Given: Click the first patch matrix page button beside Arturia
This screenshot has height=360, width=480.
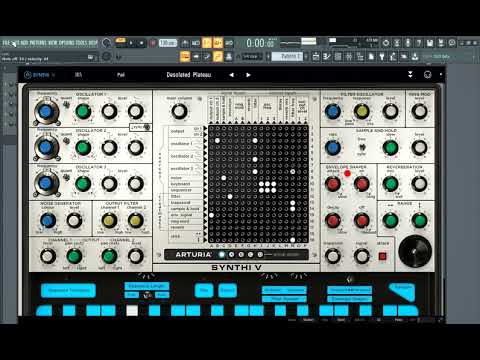Looking at the screenshot, I should [x=222, y=255].
